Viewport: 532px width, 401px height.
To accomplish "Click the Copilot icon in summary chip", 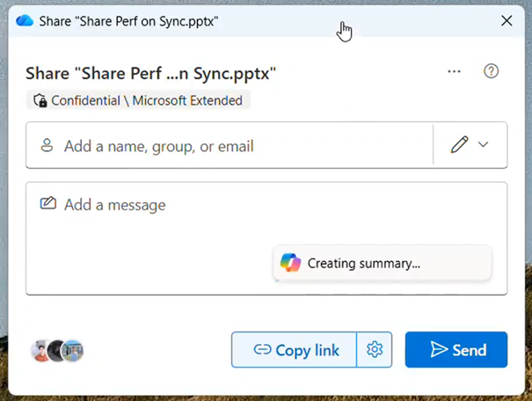I will (x=290, y=262).
